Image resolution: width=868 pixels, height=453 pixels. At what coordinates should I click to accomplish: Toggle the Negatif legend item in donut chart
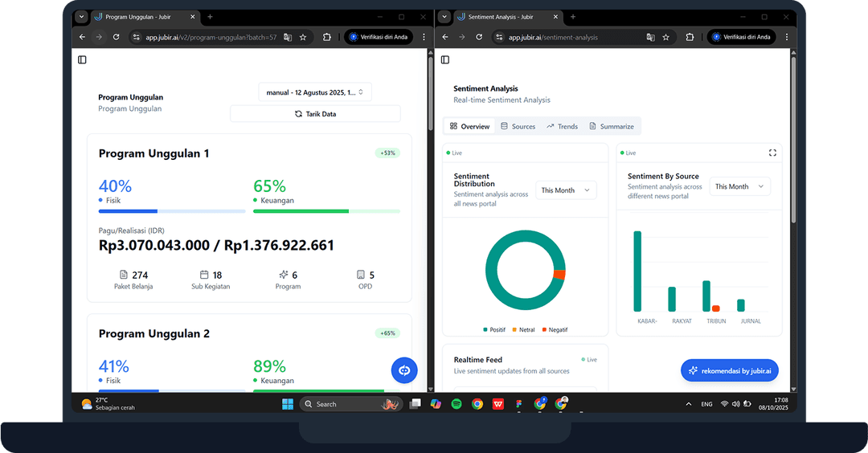[555, 330]
